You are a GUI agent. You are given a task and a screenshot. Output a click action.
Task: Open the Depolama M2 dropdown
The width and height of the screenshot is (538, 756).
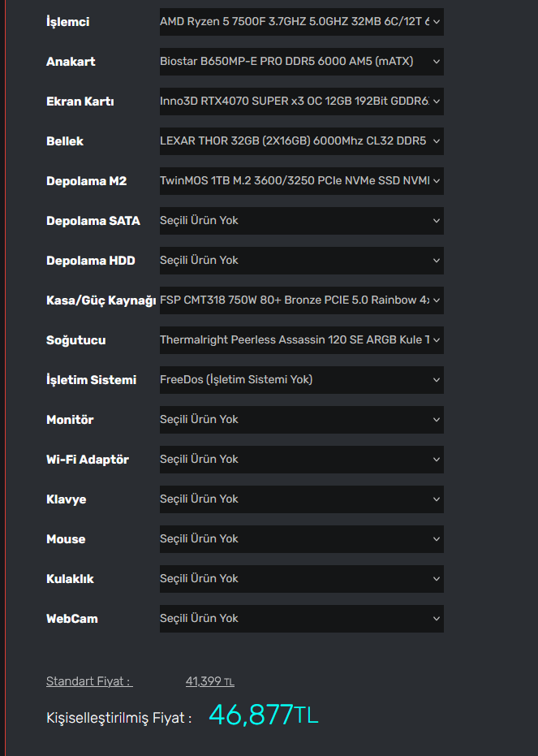(301, 181)
